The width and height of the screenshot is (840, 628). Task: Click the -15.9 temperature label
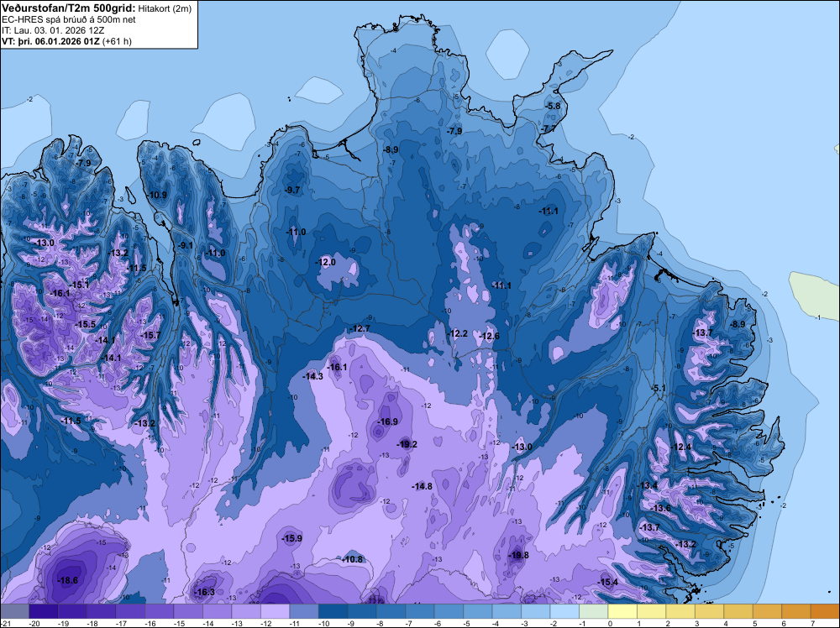(292, 539)
